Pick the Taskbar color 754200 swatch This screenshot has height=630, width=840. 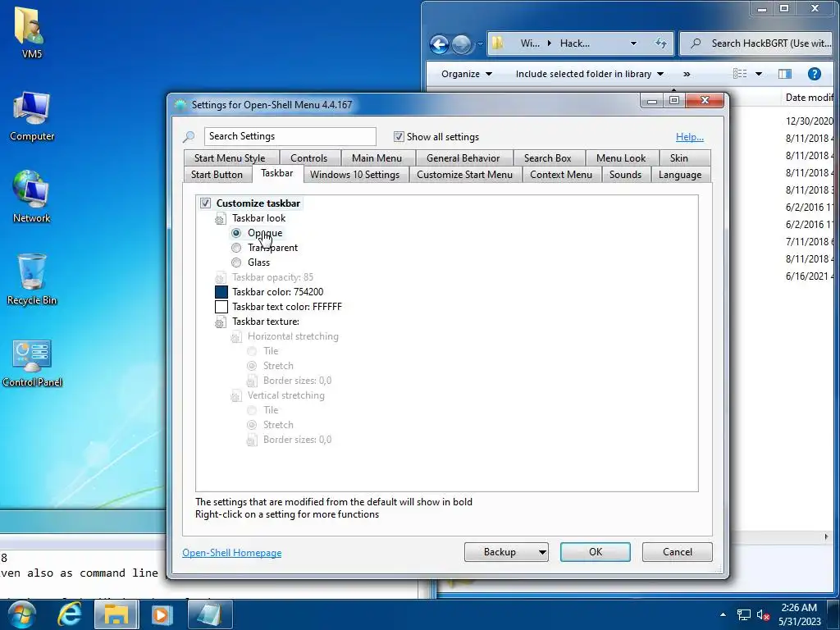221,292
